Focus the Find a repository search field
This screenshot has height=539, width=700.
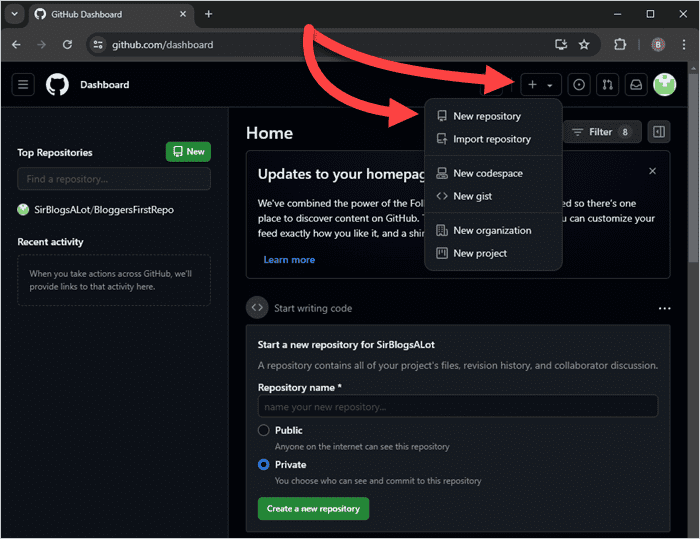114,179
